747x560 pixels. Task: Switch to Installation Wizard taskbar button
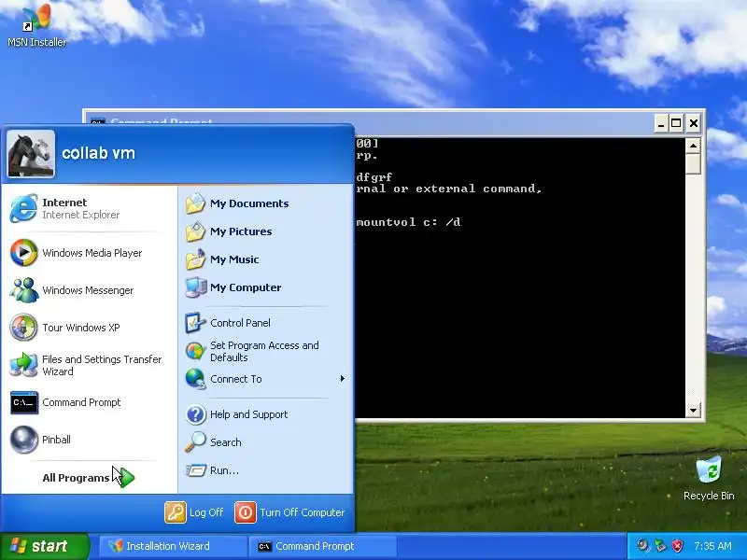(173, 546)
